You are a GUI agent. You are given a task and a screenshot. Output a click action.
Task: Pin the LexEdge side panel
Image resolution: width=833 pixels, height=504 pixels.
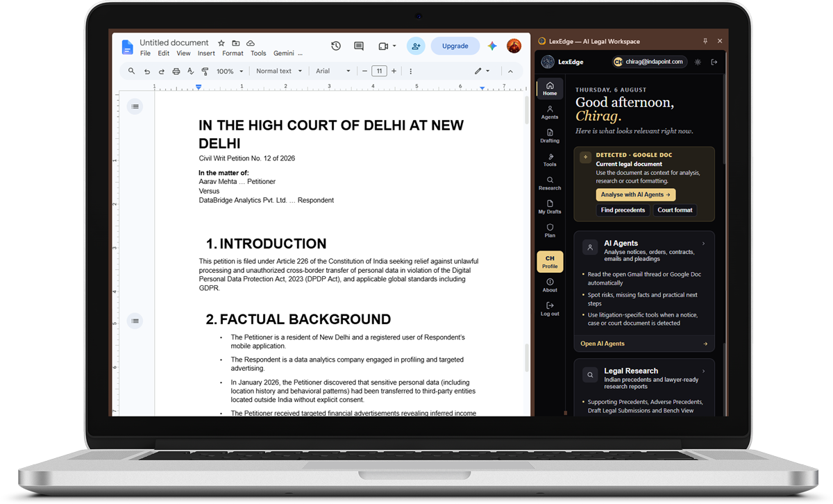click(705, 41)
